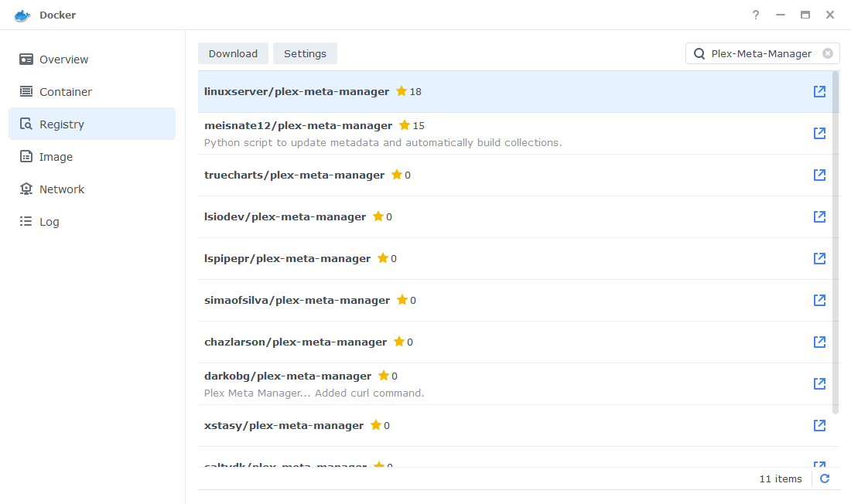
Task: Click the star icon on linuxserver row
Action: (x=402, y=90)
